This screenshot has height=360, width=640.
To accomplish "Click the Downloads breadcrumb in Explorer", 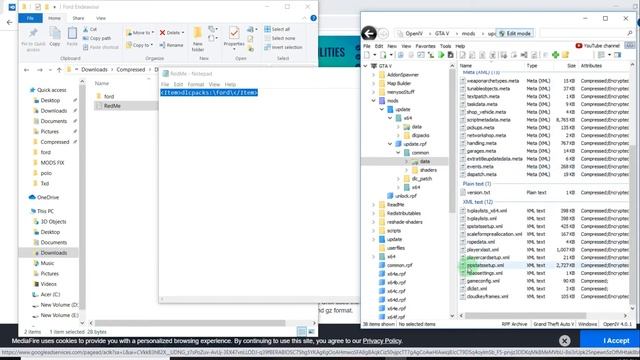I will (94, 70).
